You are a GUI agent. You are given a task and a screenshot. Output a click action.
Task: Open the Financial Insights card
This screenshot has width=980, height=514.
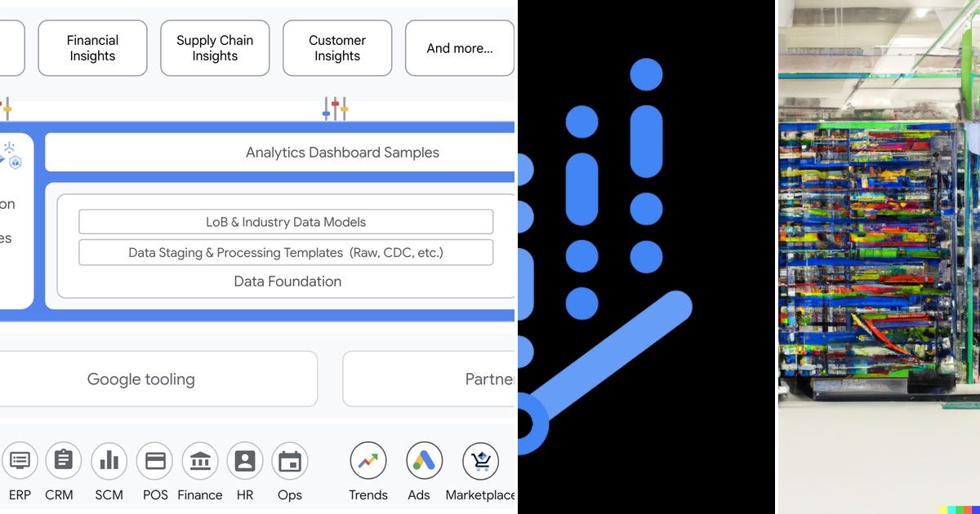tap(91, 47)
